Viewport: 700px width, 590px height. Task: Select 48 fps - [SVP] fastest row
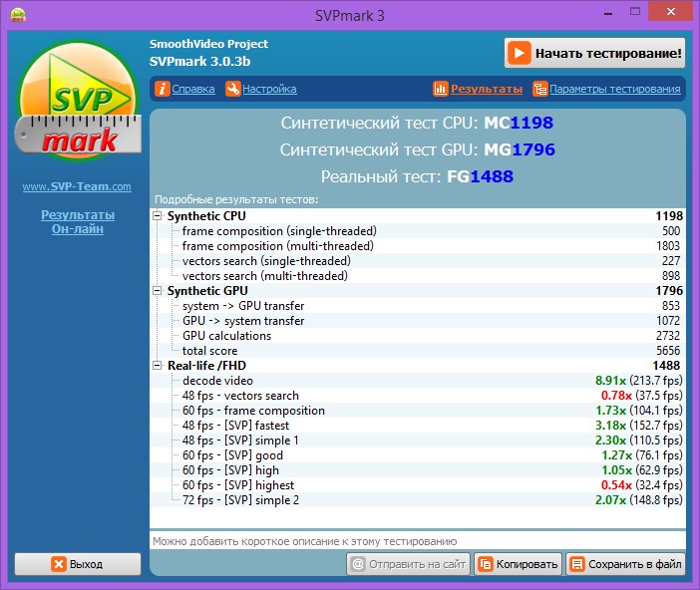(418, 426)
